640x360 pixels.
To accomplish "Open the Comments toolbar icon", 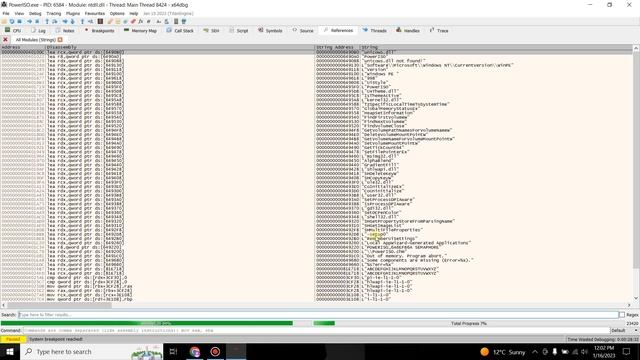I will point(118,21).
